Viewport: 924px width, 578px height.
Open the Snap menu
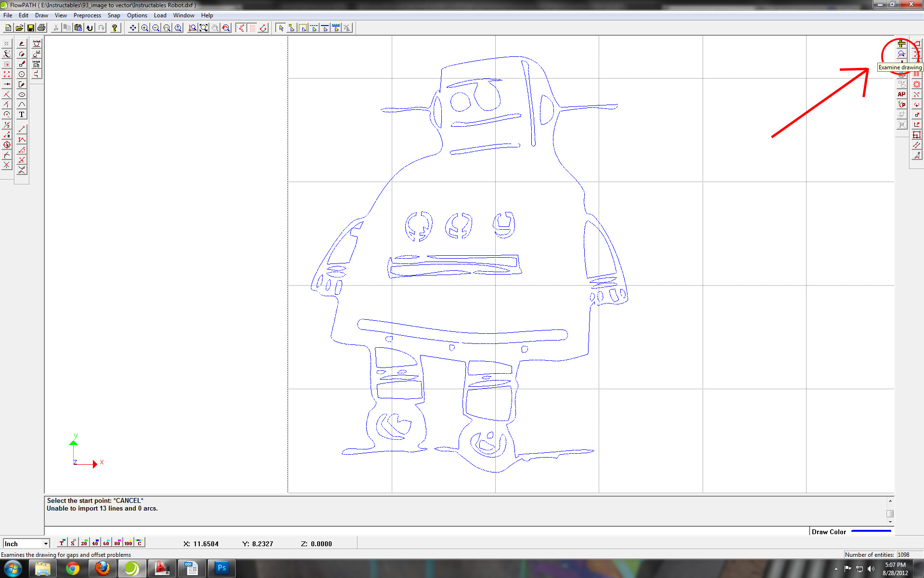coord(114,15)
